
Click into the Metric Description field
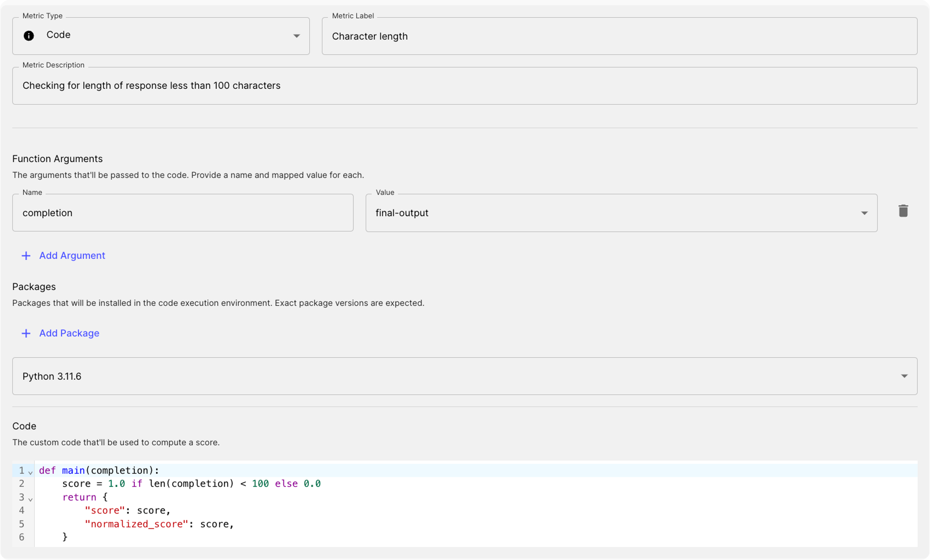pyautogui.click(x=464, y=86)
